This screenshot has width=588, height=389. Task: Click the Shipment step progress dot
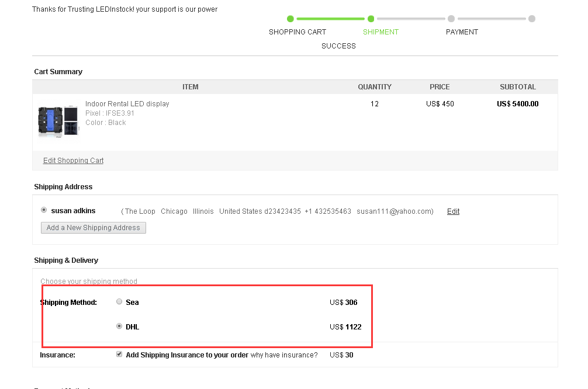point(371,19)
